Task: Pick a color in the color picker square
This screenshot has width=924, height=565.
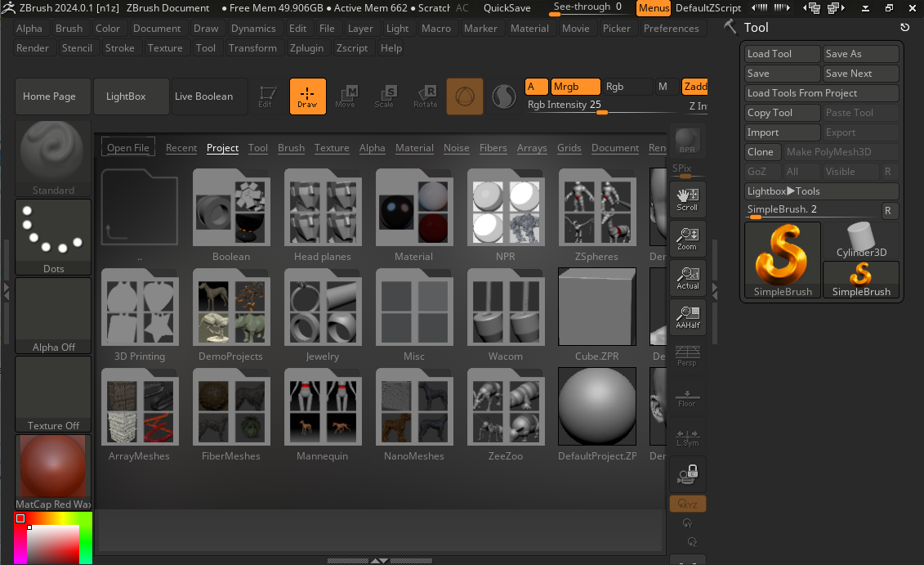Action: 53,545
